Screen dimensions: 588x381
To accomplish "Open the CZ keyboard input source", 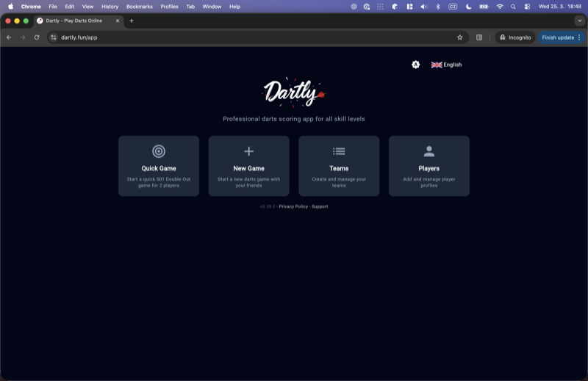I will 453,7.
